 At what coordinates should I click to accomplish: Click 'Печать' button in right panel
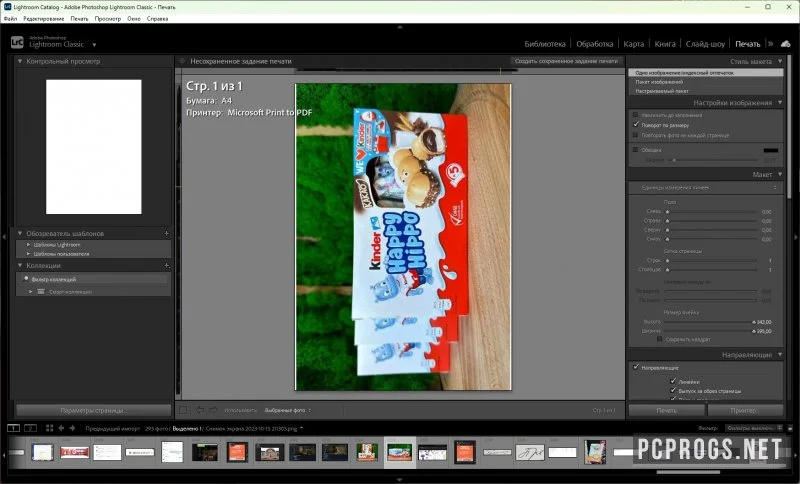pyautogui.click(x=666, y=410)
